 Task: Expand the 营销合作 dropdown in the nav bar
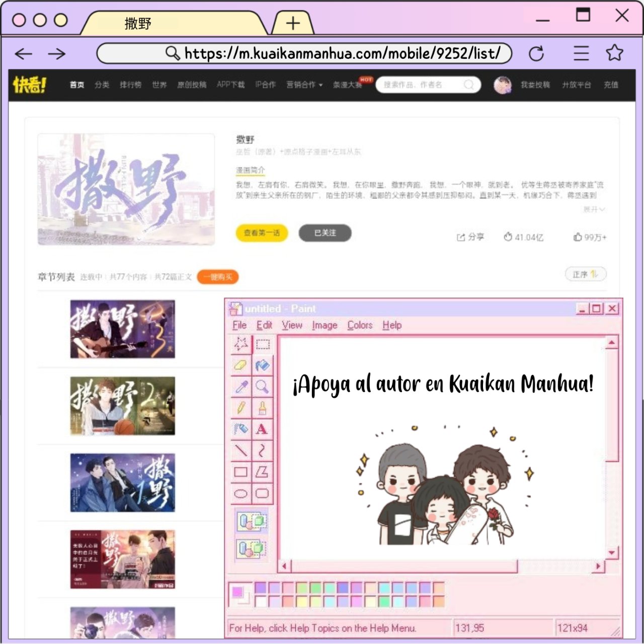coord(304,85)
